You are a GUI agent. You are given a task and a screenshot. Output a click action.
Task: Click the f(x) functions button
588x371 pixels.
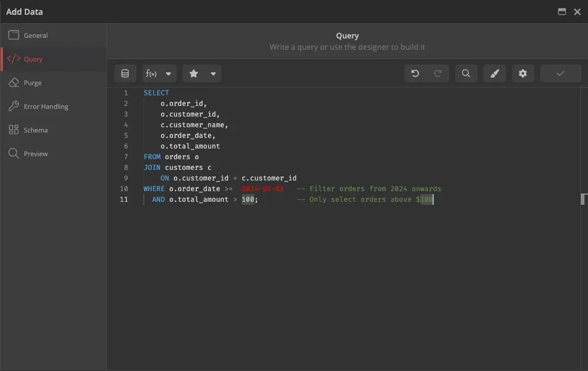[151, 73]
